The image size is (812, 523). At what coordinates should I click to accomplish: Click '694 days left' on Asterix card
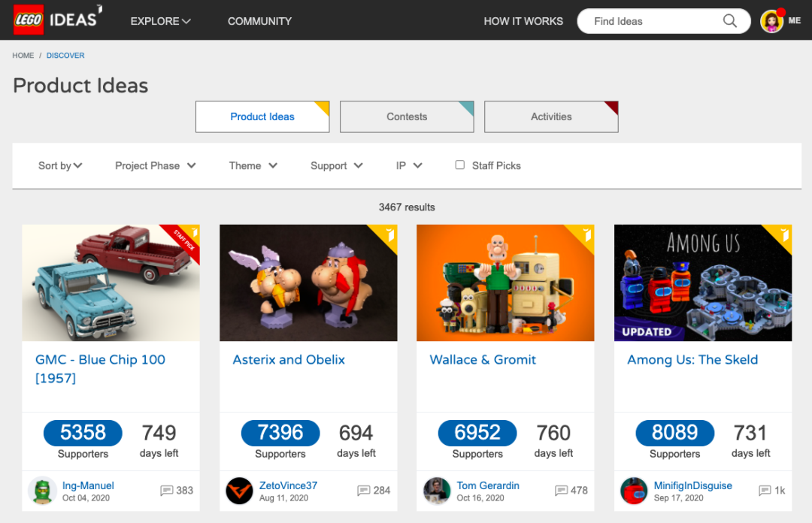tap(356, 441)
